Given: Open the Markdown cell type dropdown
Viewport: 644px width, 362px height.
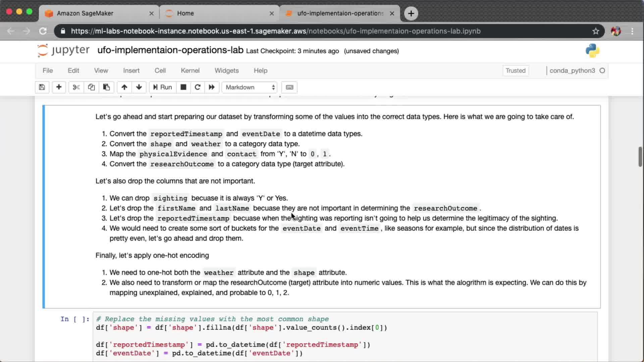Looking at the screenshot, I should click(x=250, y=87).
